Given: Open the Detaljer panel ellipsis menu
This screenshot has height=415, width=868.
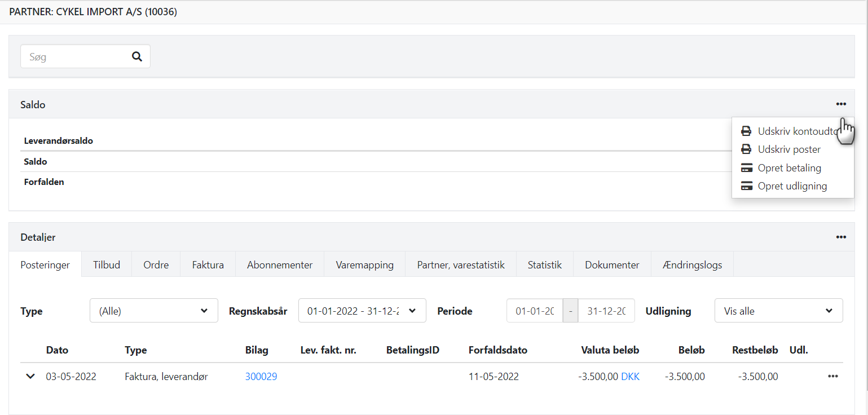Looking at the screenshot, I should [841, 237].
